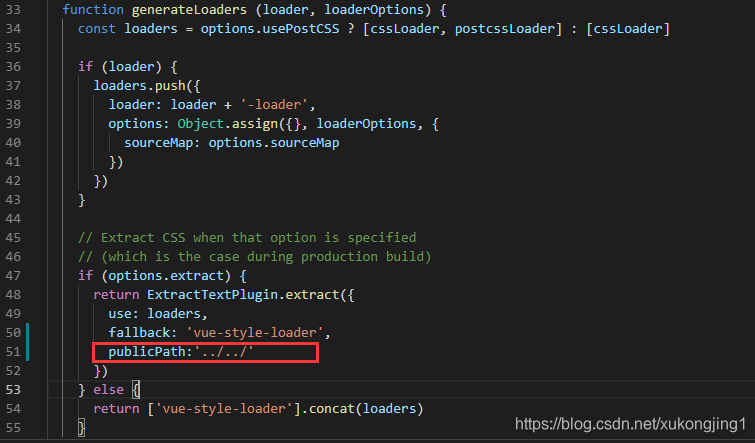Click 'usePostCSS' in the loaders declaration
Image resolution: width=755 pixels, height=443 pixels.
[301, 29]
